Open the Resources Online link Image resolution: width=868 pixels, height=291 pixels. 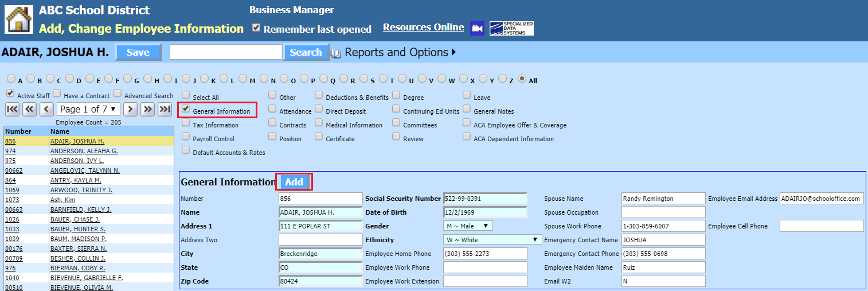click(423, 28)
